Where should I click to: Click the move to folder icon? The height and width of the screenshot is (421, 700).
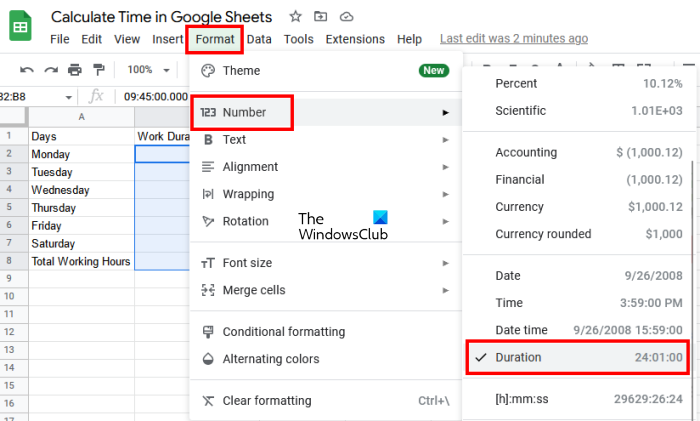click(x=320, y=17)
